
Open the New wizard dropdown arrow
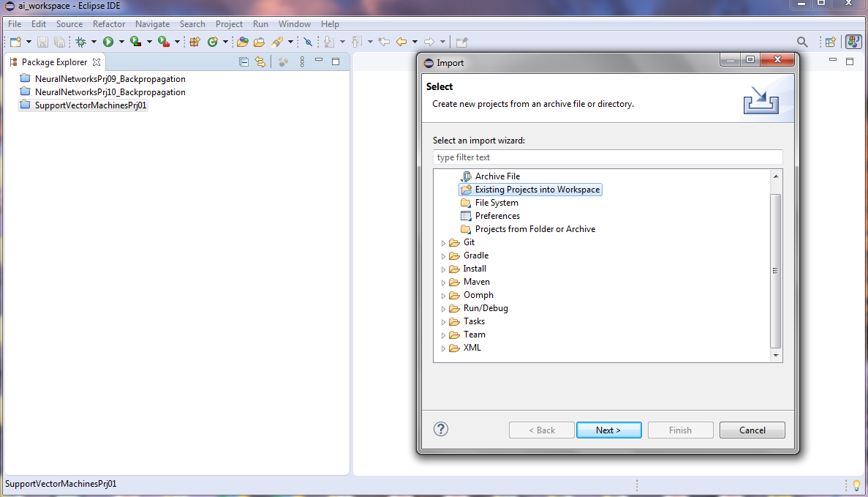coord(29,42)
